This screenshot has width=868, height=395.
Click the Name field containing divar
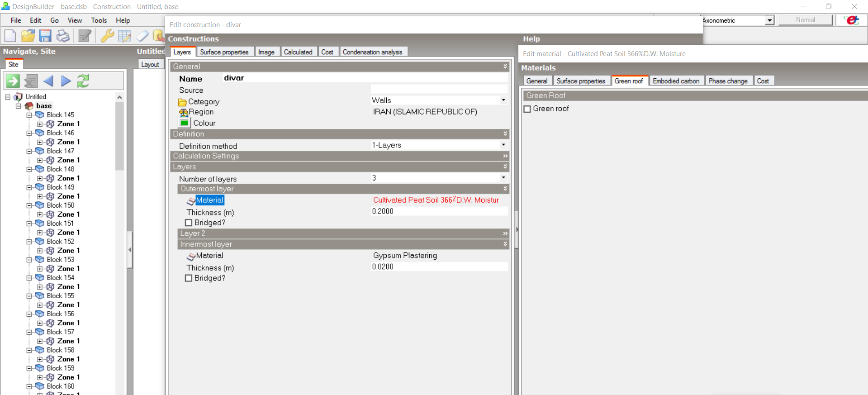click(365, 78)
